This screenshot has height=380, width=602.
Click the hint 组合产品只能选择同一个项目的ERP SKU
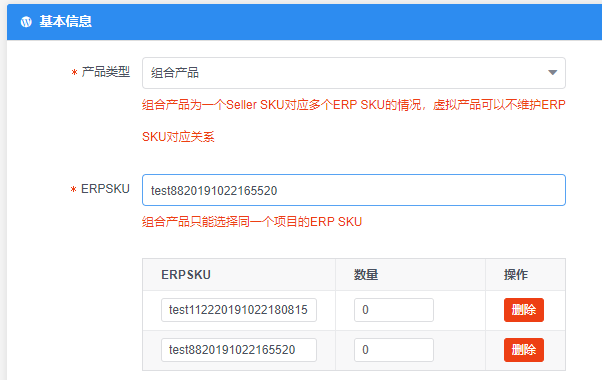pyautogui.click(x=252, y=222)
